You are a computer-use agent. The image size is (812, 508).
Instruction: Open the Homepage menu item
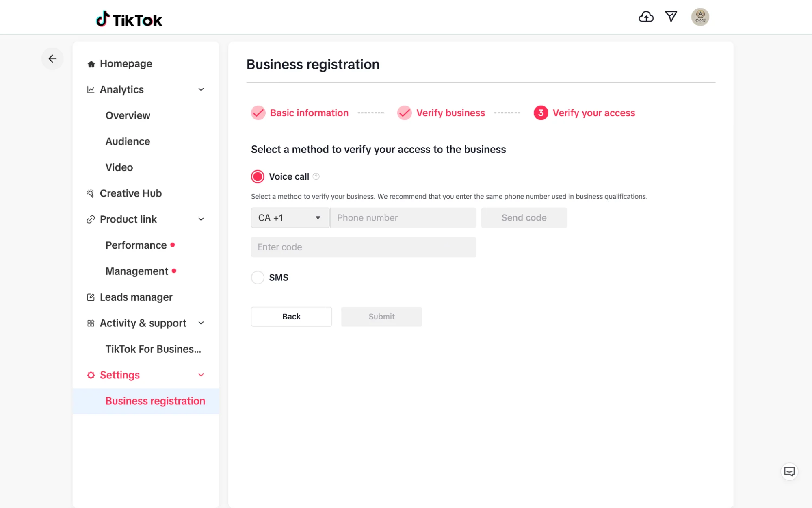[x=126, y=64]
